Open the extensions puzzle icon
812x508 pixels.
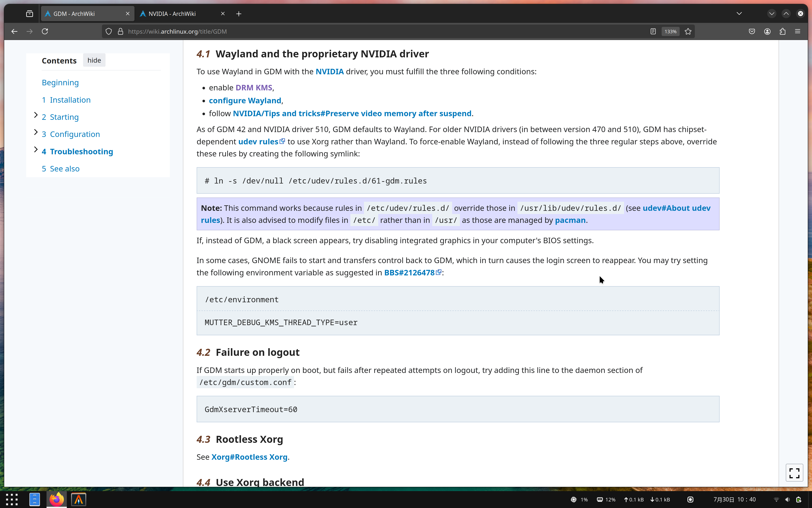click(782, 31)
